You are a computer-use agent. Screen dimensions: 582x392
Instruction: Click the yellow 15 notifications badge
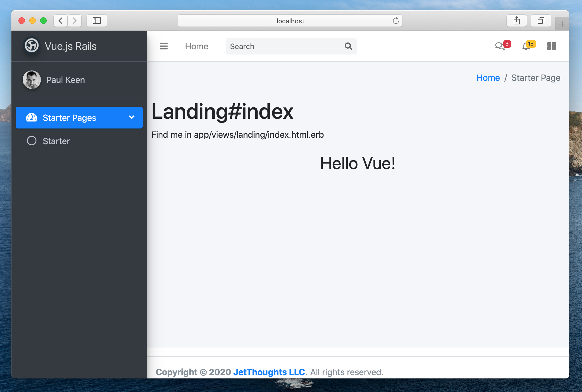pyautogui.click(x=530, y=44)
